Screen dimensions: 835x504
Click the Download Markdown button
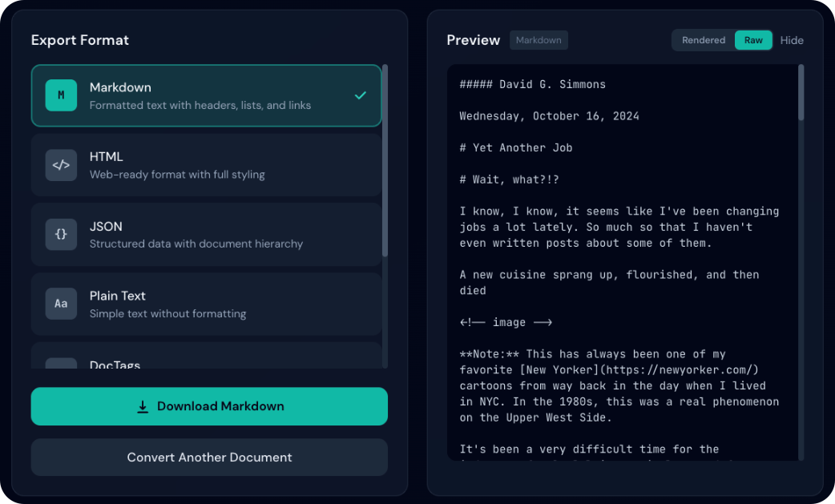(x=209, y=406)
